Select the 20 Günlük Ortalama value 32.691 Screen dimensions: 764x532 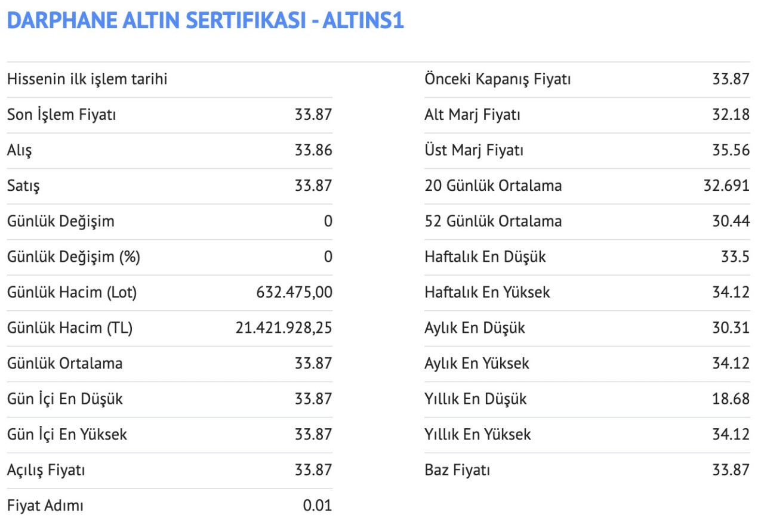[726, 186]
